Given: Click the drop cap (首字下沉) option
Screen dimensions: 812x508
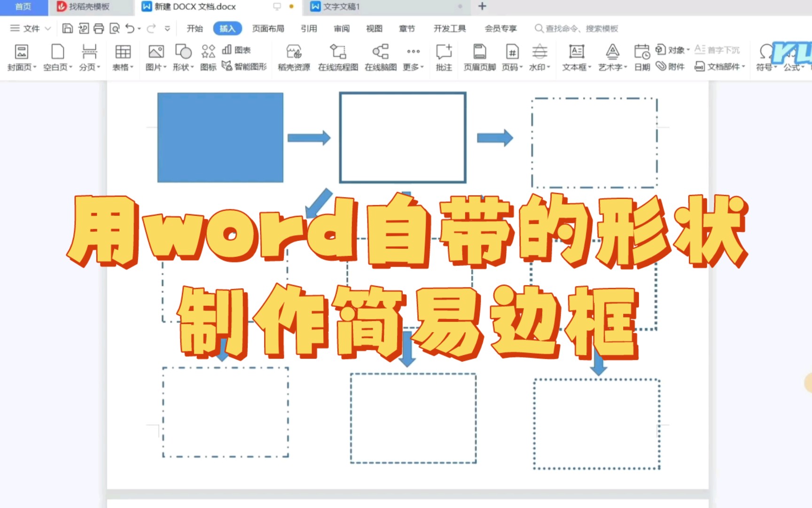Looking at the screenshot, I should [x=717, y=49].
